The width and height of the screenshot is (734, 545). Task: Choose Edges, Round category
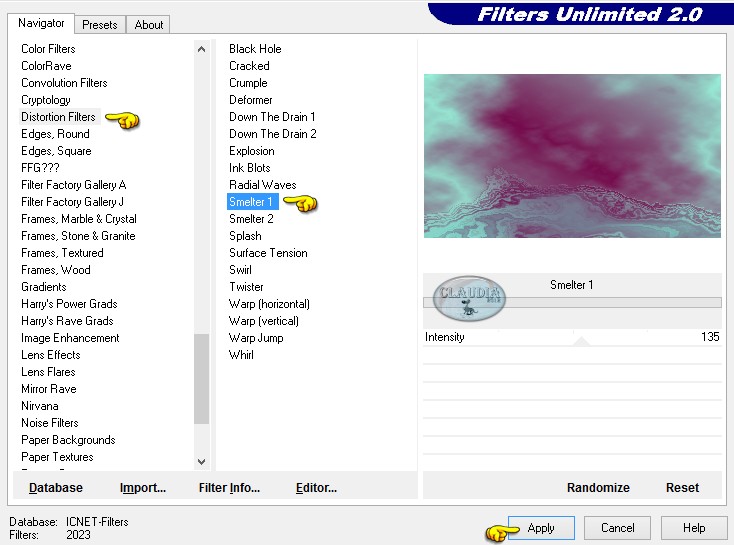tap(55, 134)
